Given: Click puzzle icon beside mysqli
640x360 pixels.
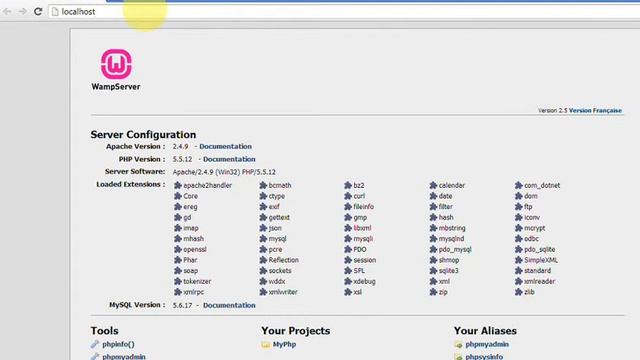Looking at the screenshot, I should (x=348, y=239).
